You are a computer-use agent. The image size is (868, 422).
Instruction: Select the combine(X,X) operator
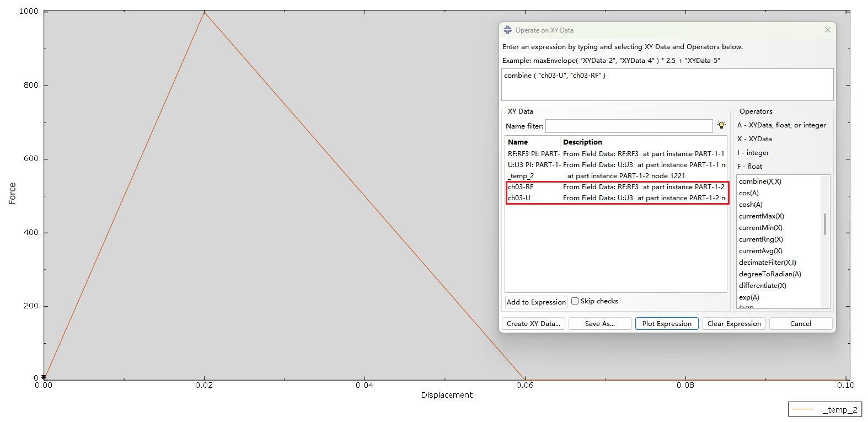click(760, 181)
